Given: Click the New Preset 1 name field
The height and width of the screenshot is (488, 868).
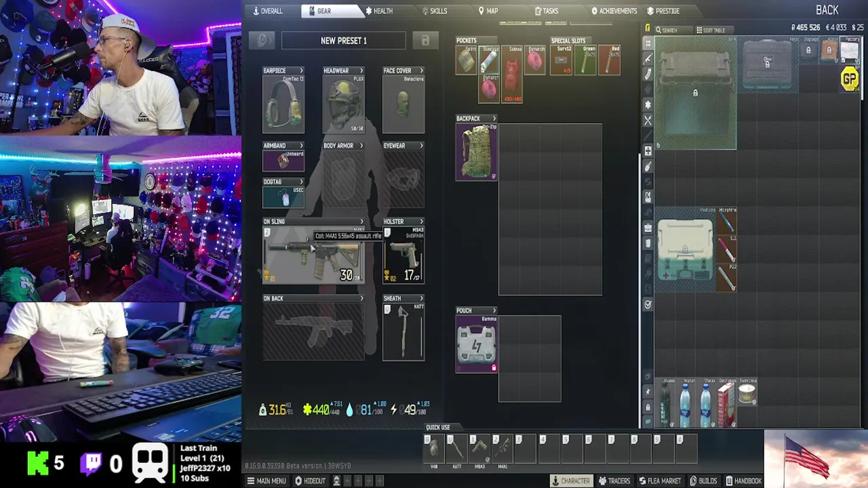Looking at the screenshot, I should click(x=344, y=41).
